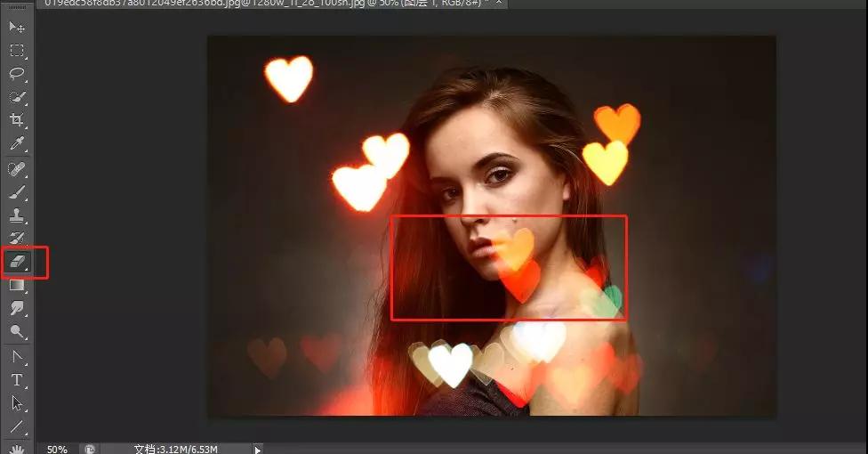The image size is (868, 454).
Task: Expand the status bar document info arrow
Action: pyautogui.click(x=258, y=450)
